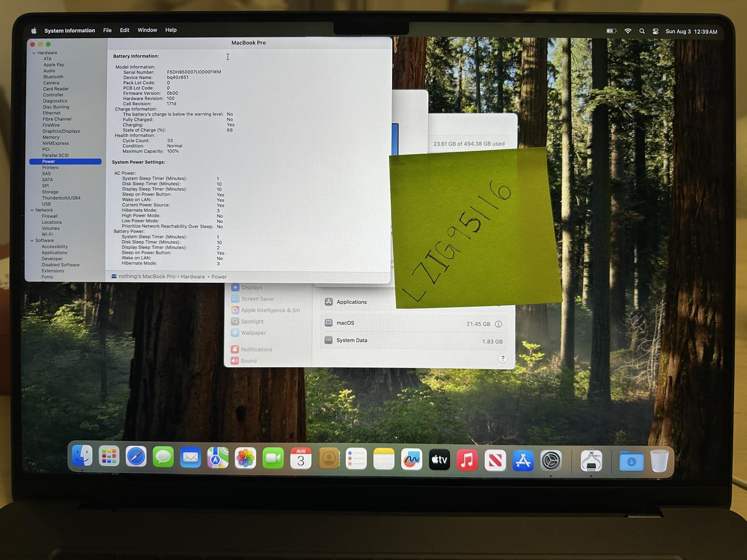Select Apple Pay in the Hardware list
747x560 pixels.
coord(54,65)
